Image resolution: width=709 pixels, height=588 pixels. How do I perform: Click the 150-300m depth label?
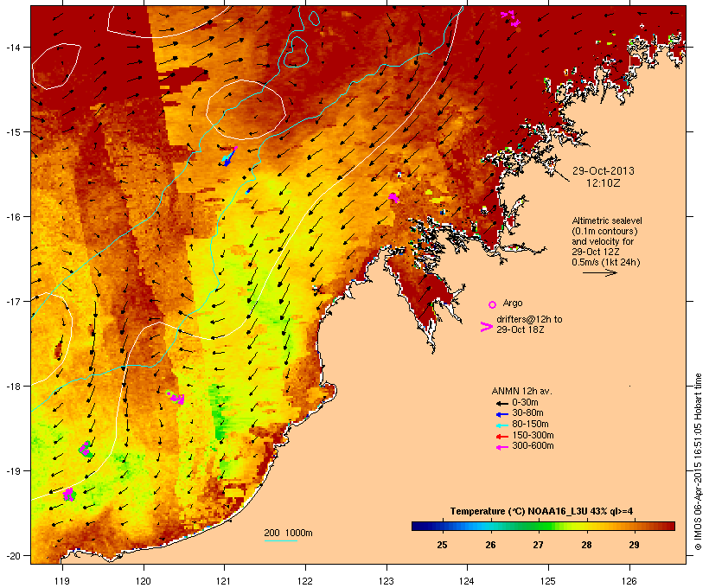pos(533,435)
